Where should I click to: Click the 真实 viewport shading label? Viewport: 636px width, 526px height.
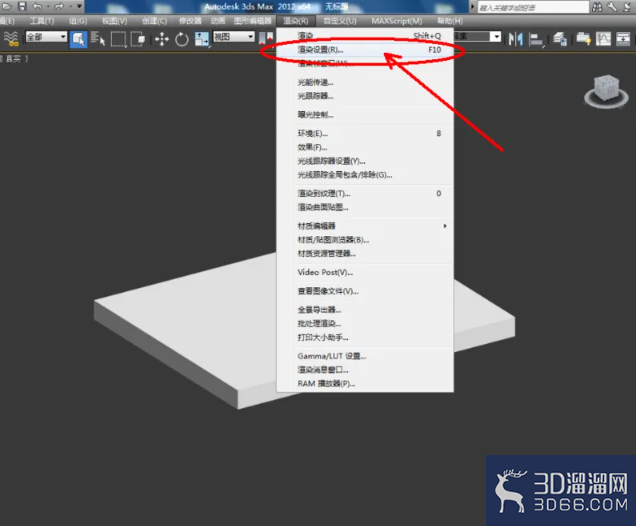coord(13,59)
